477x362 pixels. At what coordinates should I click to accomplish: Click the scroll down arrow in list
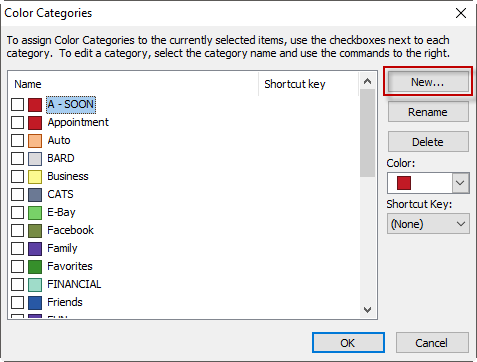click(x=368, y=310)
